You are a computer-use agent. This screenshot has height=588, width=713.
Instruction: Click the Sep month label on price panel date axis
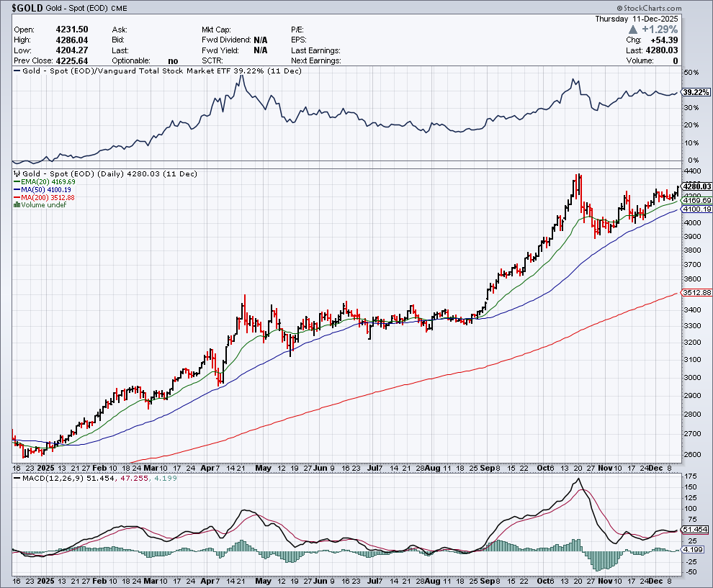[486, 468]
